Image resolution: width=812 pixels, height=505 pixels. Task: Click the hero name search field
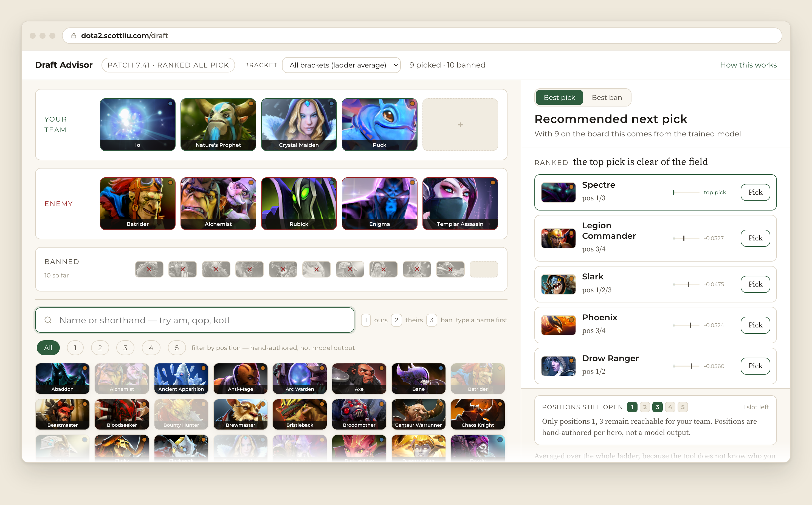pyautogui.click(x=194, y=320)
